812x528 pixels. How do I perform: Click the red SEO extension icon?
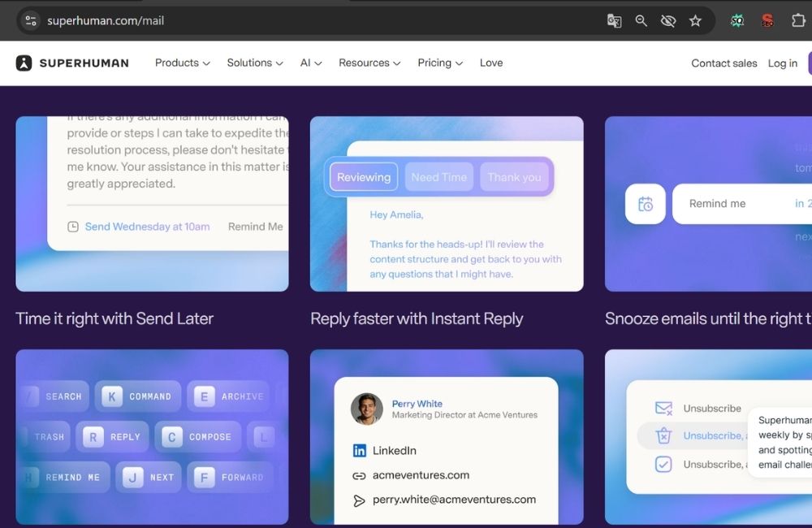[x=767, y=21]
